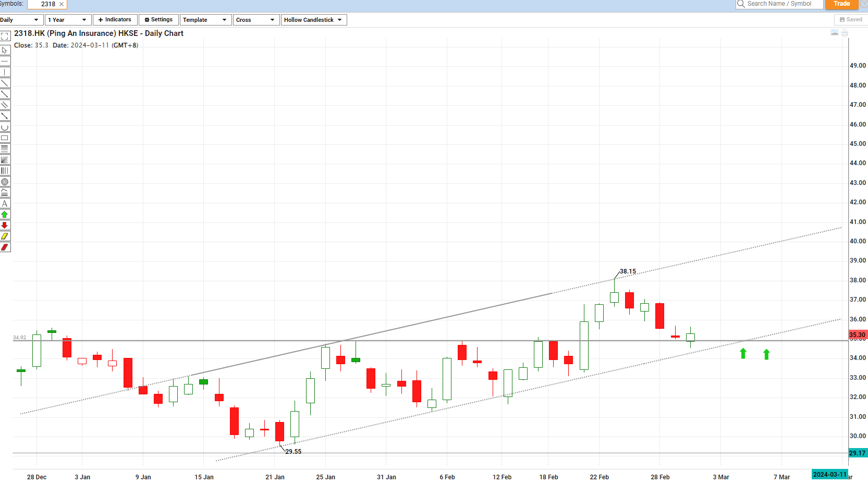Select the green up arrow marker tool
The image size is (868, 484).
tap(5, 214)
